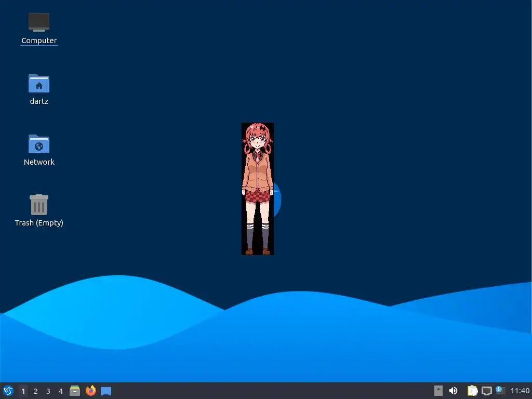Open the volume control speaker icon
This screenshot has height=399, width=532.
453,391
